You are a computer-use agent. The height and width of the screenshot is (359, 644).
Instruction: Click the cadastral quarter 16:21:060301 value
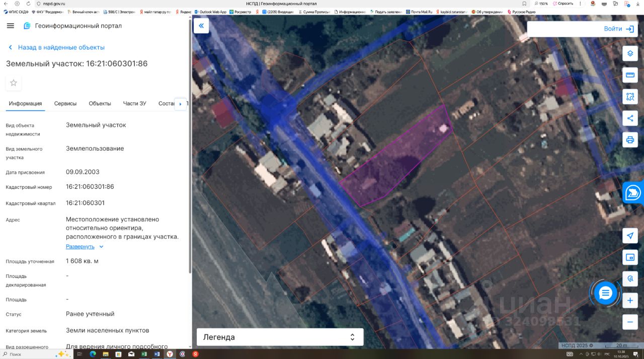85,203
